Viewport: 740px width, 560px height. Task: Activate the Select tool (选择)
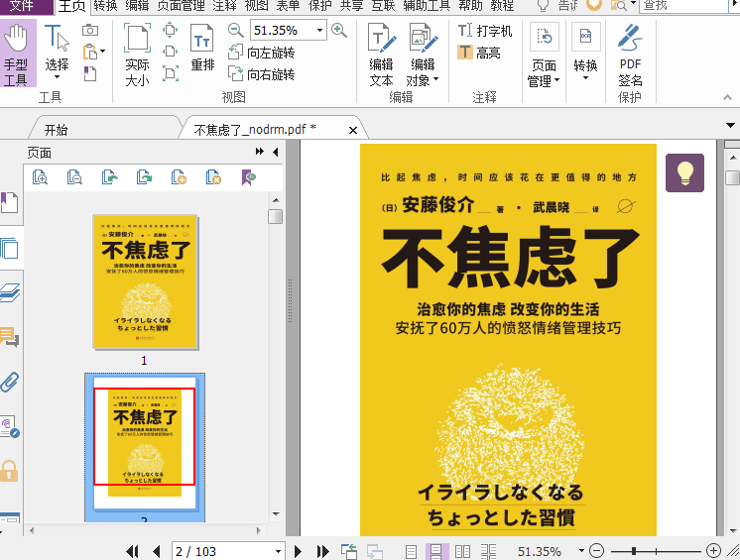point(57,51)
